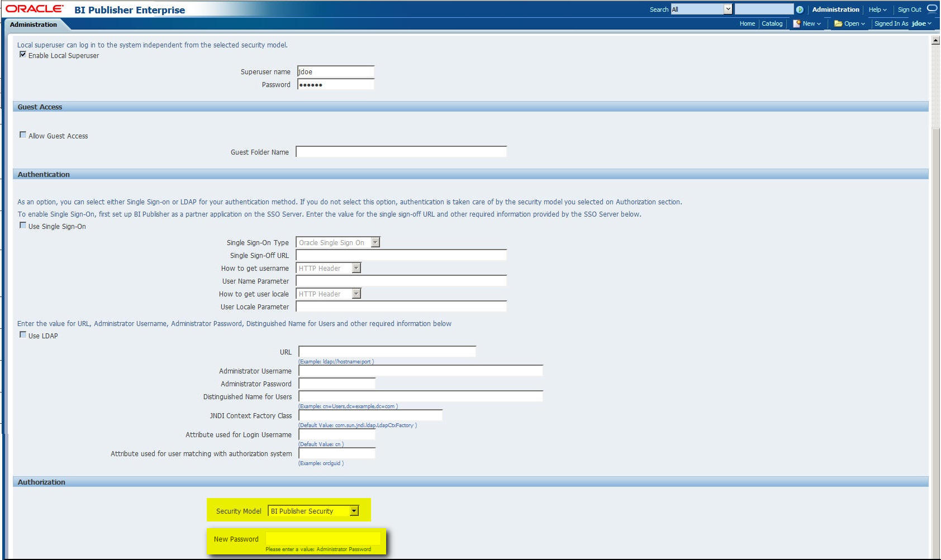941x560 pixels.
Task: Click the Administrator Password field
Action: (x=337, y=384)
